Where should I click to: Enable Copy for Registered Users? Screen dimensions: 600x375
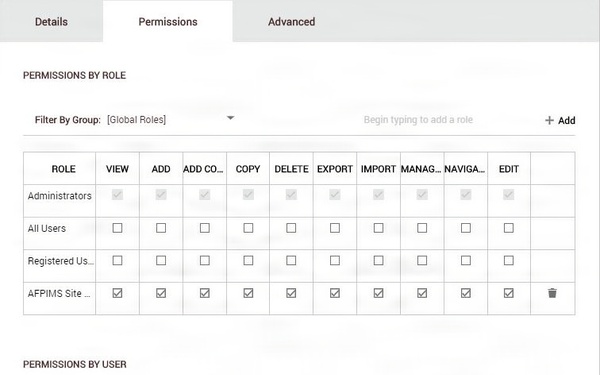(x=248, y=261)
